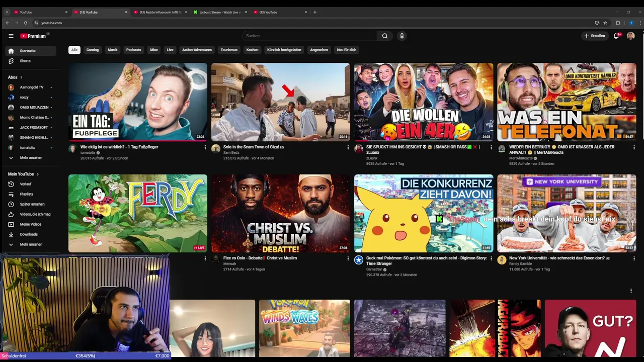Screen dimensions: 644x362
Task: Open Sam Bedz channel link
Action: [x=231, y=153]
